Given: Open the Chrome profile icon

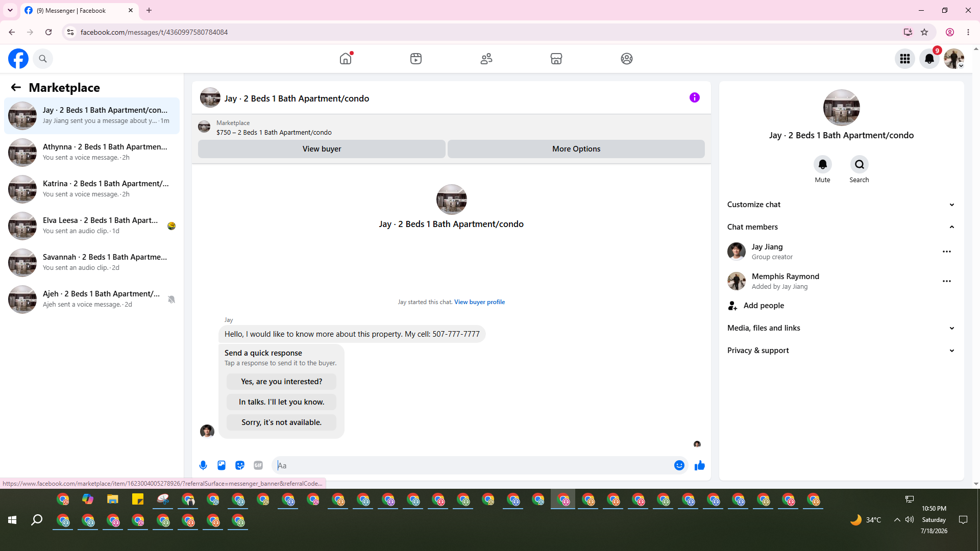Looking at the screenshot, I should coord(950,32).
